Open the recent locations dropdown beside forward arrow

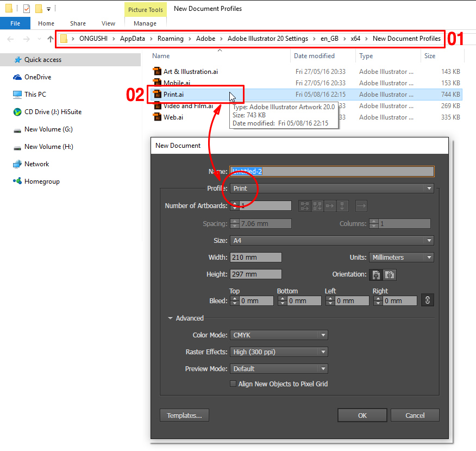pyautogui.click(x=39, y=39)
